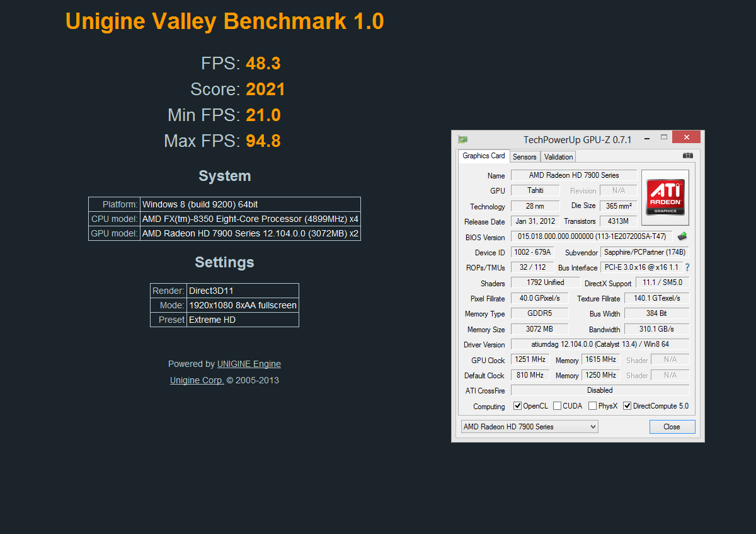Click the Bus Width 384 Bit field
The height and width of the screenshot is (534, 756).
point(656,313)
